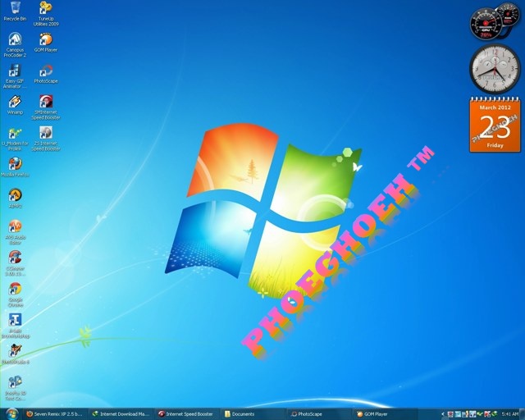
Task: Open Google Chrome desktop shortcut
Action: pos(15,294)
